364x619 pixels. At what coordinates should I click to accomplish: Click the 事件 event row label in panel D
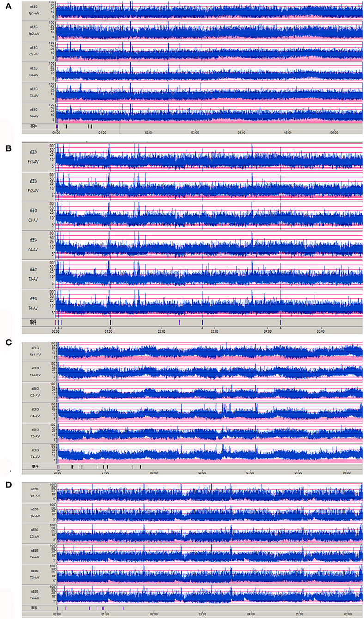35,607
